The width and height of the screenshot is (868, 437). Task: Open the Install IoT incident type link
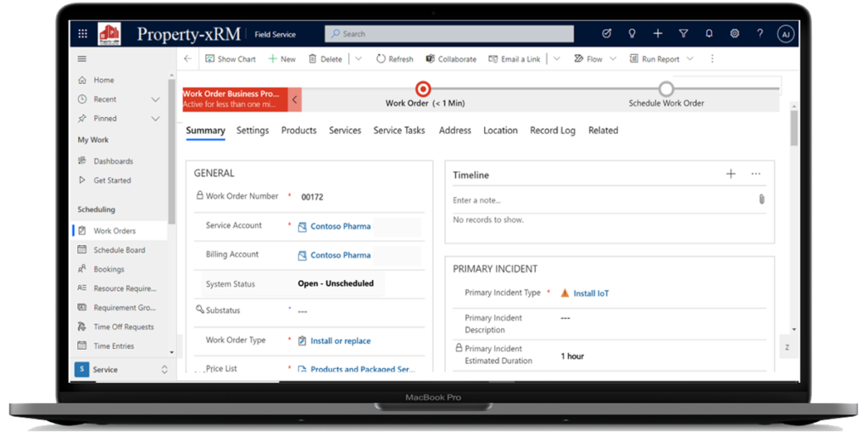pyautogui.click(x=591, y=294)
